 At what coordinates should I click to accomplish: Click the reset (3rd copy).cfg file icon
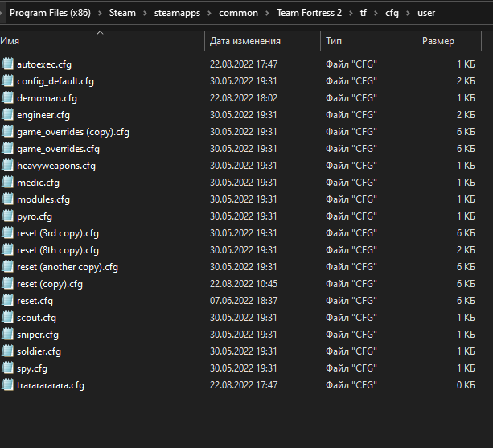click(7, 233)
